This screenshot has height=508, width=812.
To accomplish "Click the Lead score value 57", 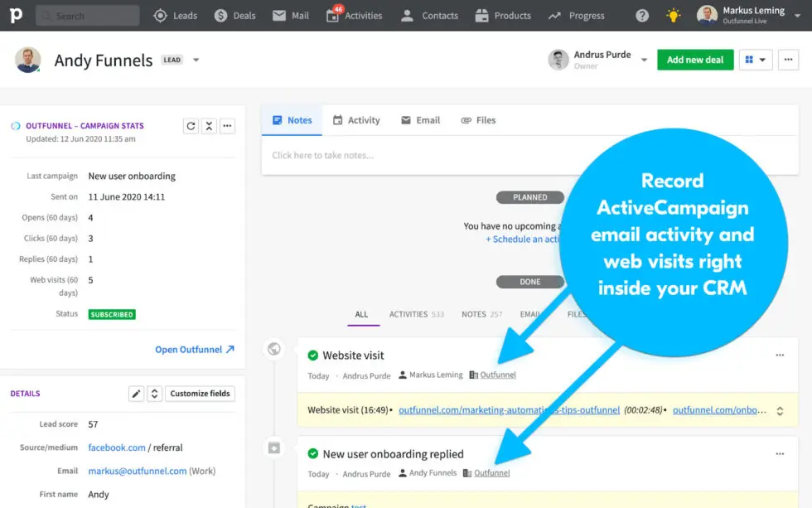I will 93,424.
